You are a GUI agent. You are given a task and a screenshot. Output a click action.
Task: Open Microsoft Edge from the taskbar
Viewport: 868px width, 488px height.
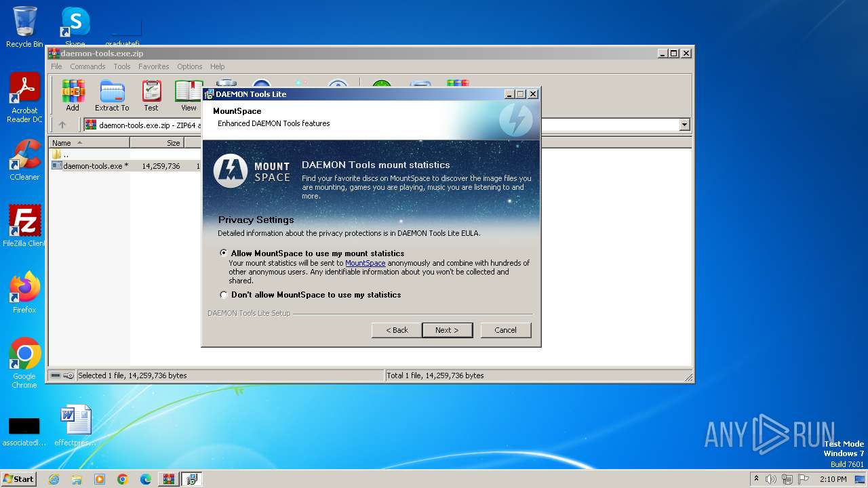[x=146, y=479]
